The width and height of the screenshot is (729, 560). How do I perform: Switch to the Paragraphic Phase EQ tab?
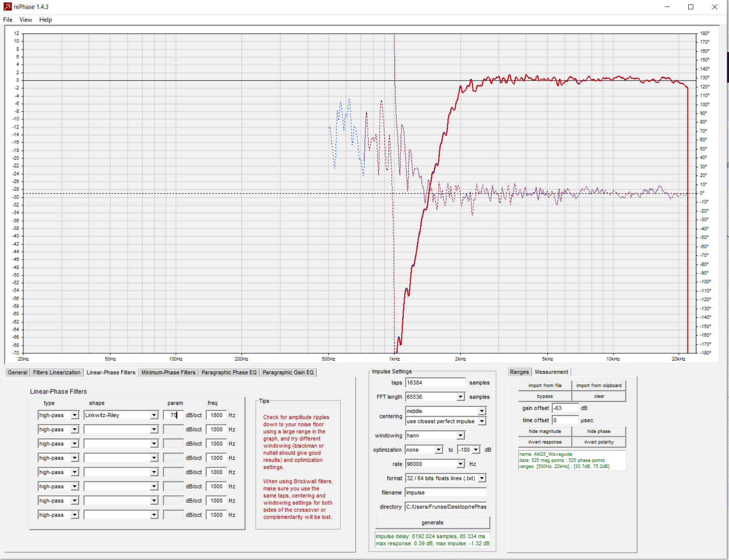click(x=229, y=372)
